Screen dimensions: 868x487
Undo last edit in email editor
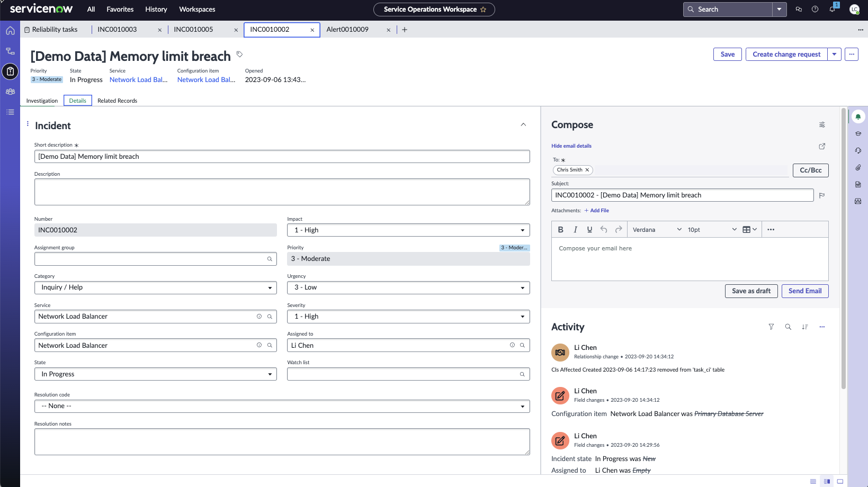604,230
